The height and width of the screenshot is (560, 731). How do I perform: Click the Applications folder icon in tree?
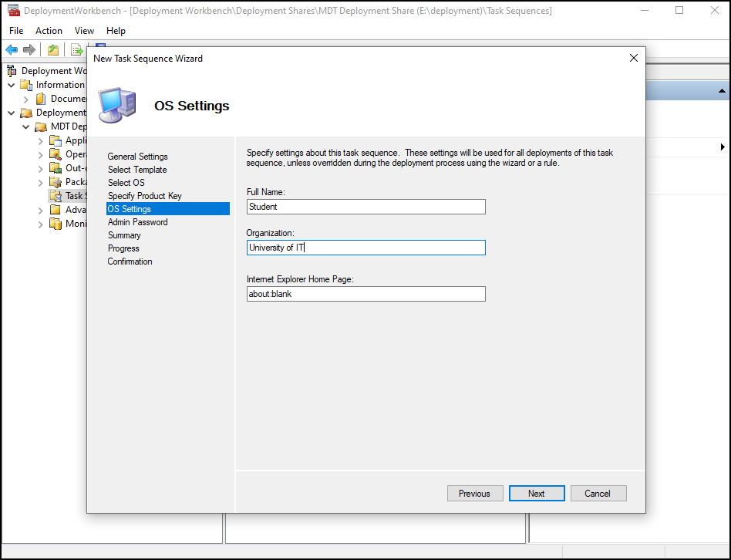(56, 140)
